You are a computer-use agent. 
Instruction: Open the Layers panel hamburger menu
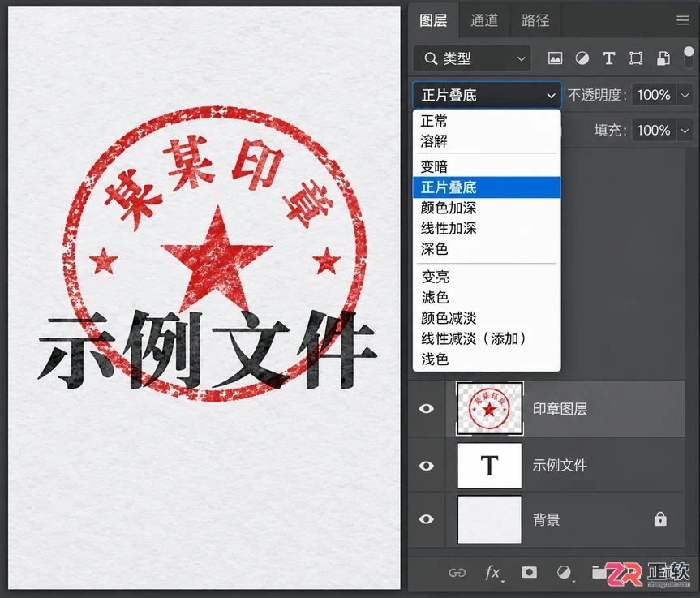(x=682, y=20)
